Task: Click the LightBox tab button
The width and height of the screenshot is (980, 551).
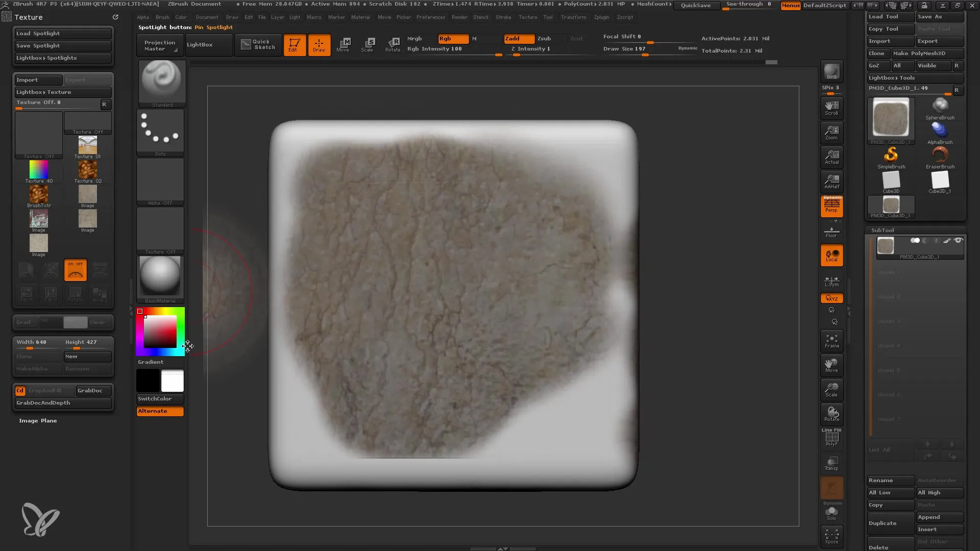Action: 200,44
